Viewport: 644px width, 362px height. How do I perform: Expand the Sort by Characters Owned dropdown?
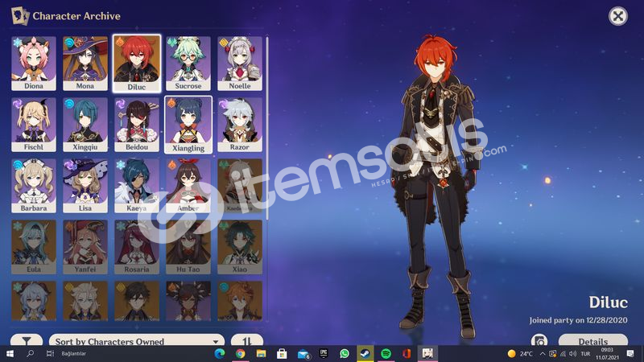pos(137,339)
